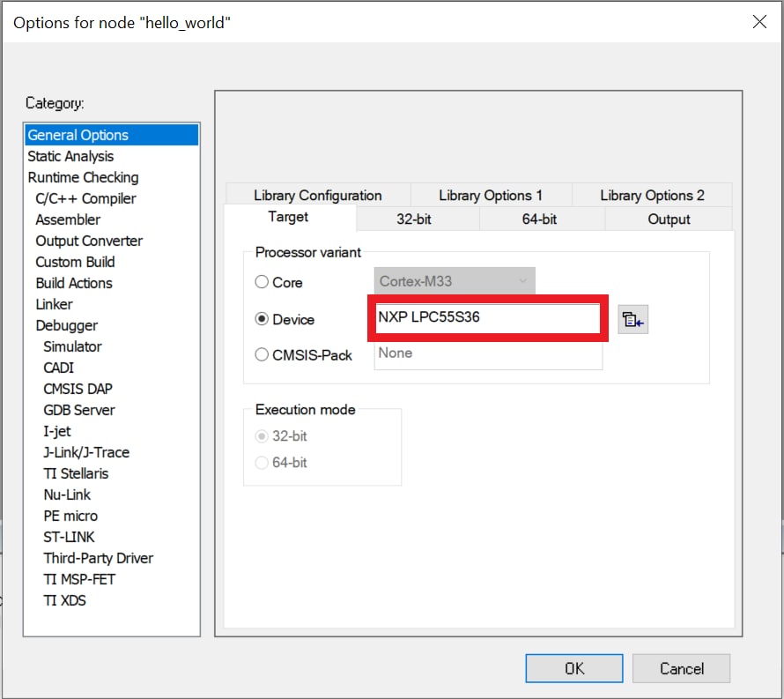Click the device browse icon button

coord(632,320)
